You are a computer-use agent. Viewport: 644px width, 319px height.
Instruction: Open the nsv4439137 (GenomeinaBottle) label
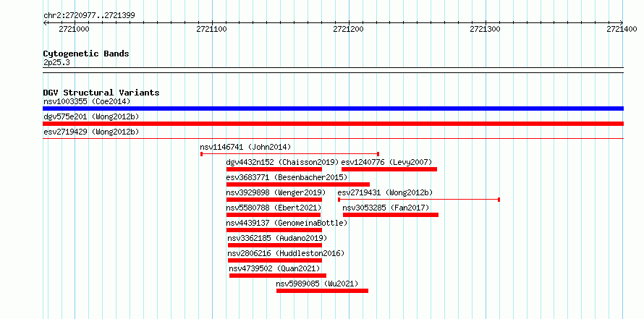[x=287, y=223]
